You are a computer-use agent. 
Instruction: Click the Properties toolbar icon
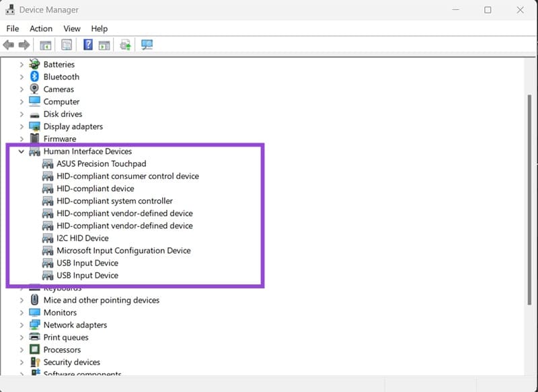67,44
